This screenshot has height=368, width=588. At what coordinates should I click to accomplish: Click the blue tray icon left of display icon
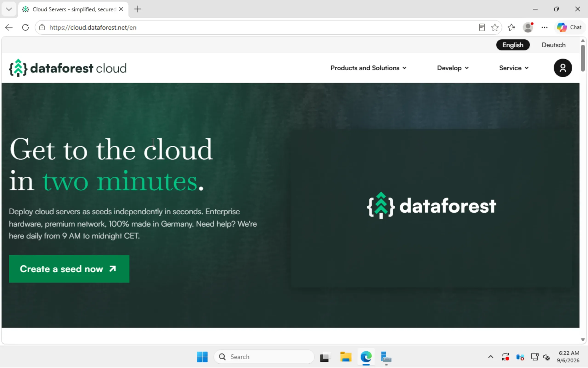[520, 357]
